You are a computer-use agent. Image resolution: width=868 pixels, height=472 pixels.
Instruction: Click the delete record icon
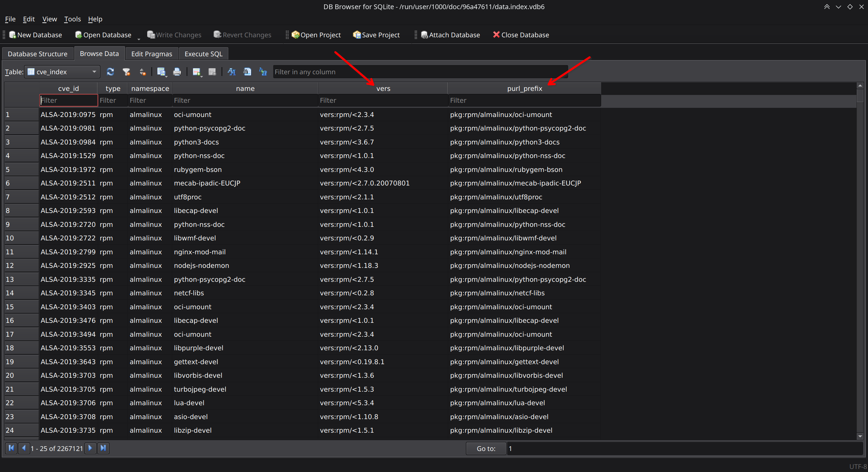coord(212,72)
